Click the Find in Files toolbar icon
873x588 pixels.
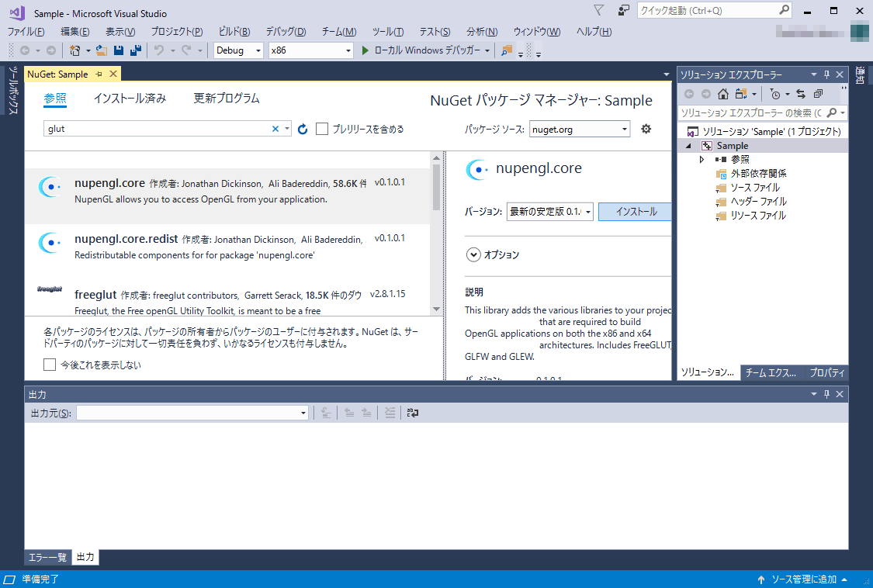(x=506, y=50)
